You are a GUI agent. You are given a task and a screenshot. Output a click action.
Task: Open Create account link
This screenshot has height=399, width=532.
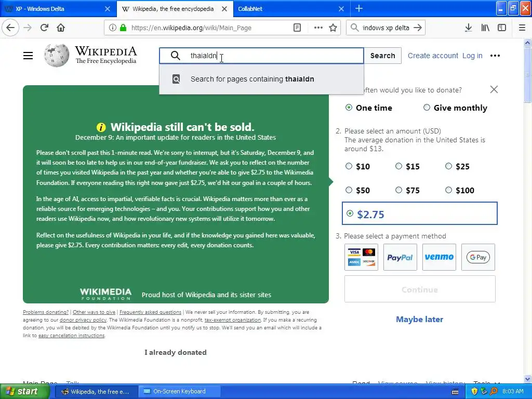(433, 56)
